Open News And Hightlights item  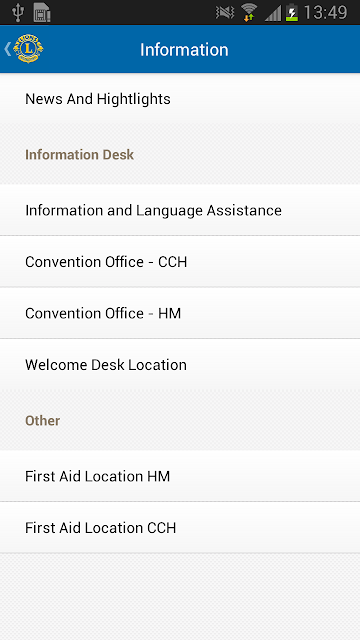click(180, 99)
